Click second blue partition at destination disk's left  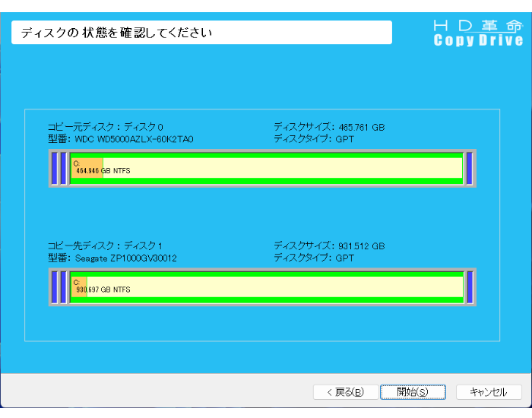pos(63,287)
